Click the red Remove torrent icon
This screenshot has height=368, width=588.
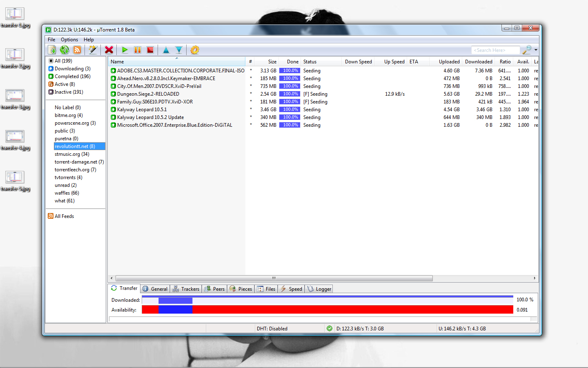click(x=109, y=50)
